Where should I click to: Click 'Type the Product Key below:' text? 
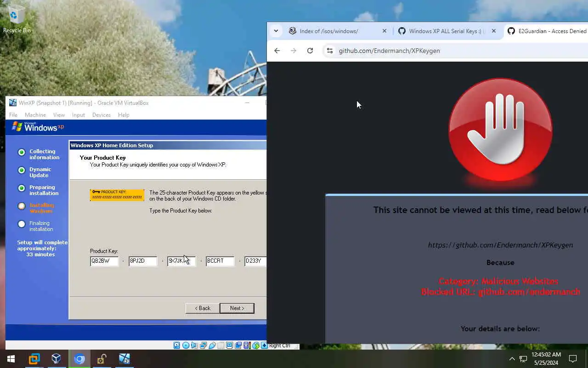click(x=181, y=211)
